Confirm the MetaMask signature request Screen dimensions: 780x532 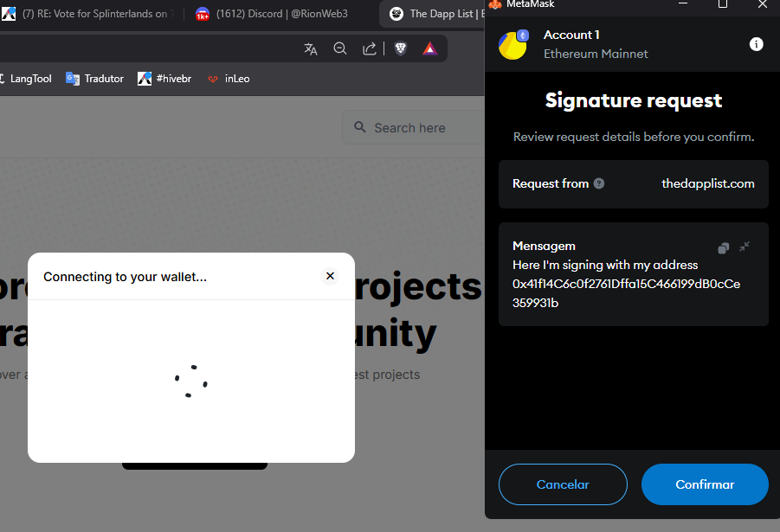coord(705,484)
